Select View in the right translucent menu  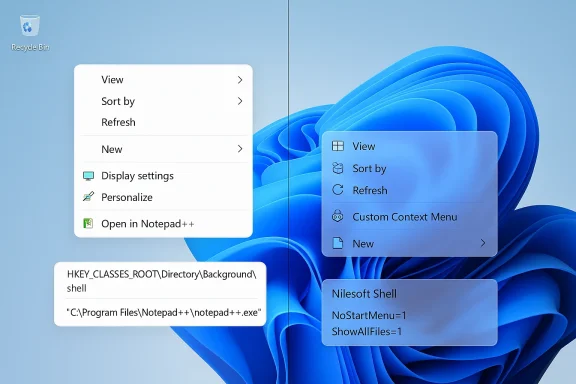(409, 146)
